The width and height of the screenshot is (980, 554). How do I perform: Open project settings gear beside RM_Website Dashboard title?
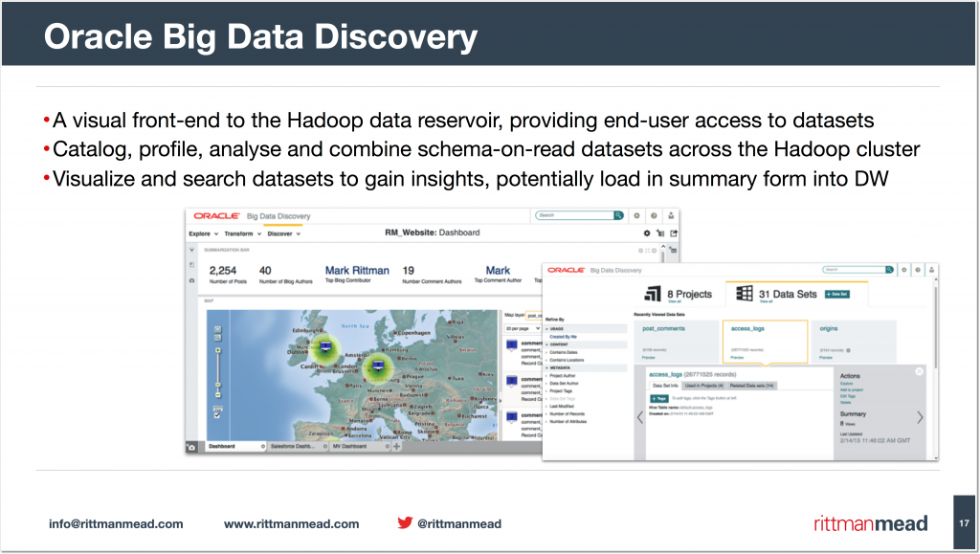647,233
